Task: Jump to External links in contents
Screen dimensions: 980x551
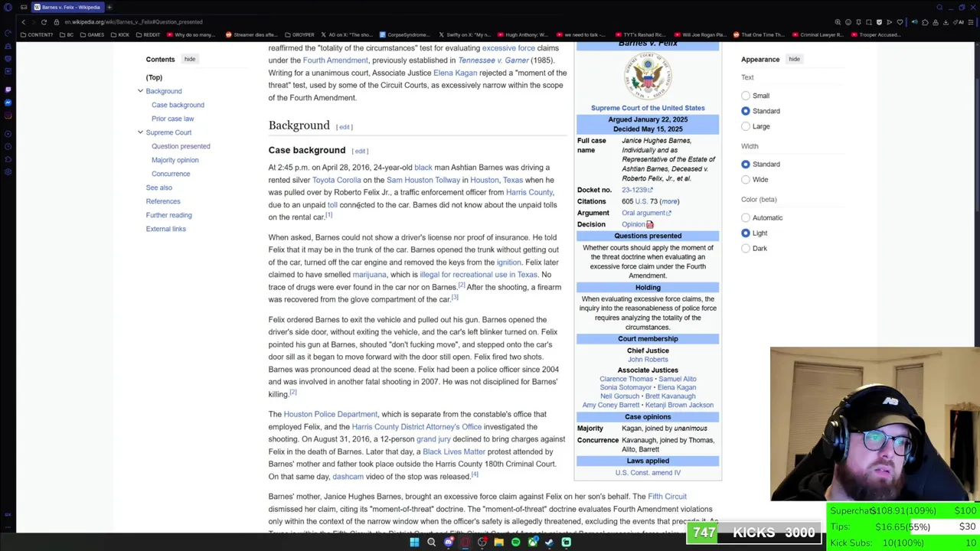Action: click(x=166, y=229)
